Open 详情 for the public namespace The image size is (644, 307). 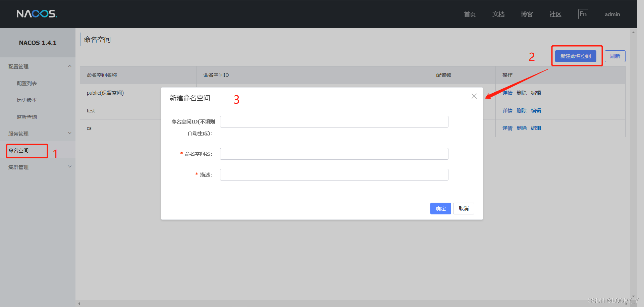click(x=507, y=93)
